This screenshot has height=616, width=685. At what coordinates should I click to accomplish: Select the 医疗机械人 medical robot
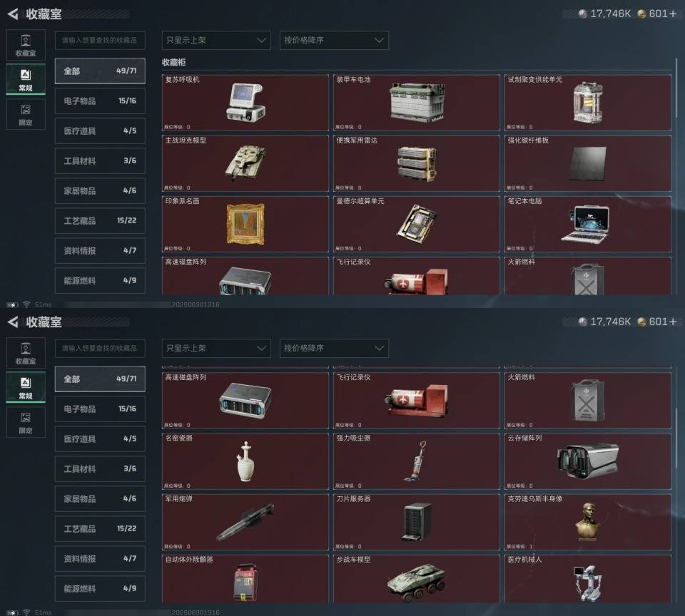(587, 579)
